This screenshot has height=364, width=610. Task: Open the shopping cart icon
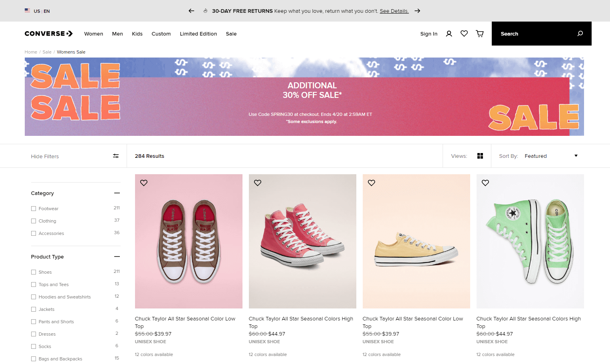click(480, 34)
